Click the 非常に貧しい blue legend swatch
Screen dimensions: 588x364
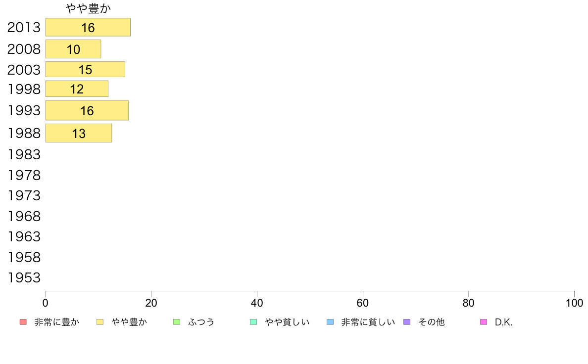tap(330, 322)
